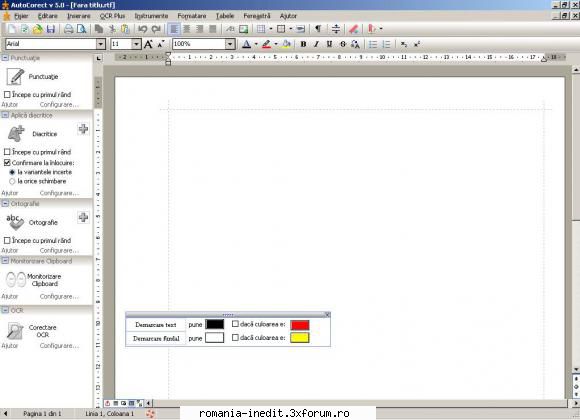The image size is (580, 420).
Task: Center align text with the toolbar icon
Action: click(187, 29)
